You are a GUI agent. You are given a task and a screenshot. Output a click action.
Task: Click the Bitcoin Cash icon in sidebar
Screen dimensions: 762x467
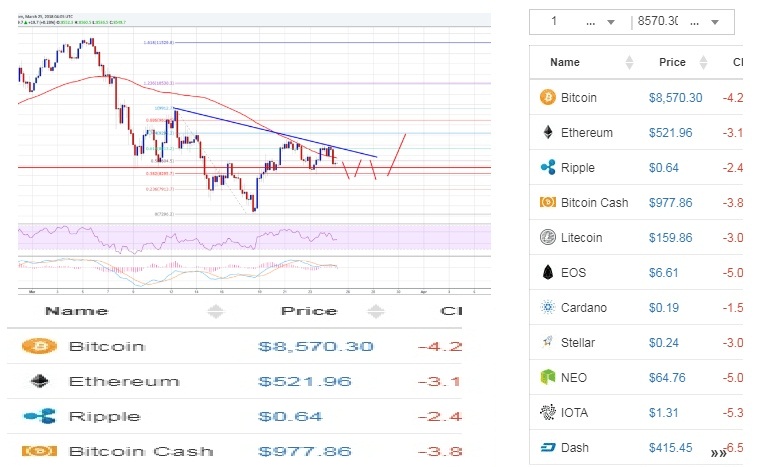coord(547,203)
